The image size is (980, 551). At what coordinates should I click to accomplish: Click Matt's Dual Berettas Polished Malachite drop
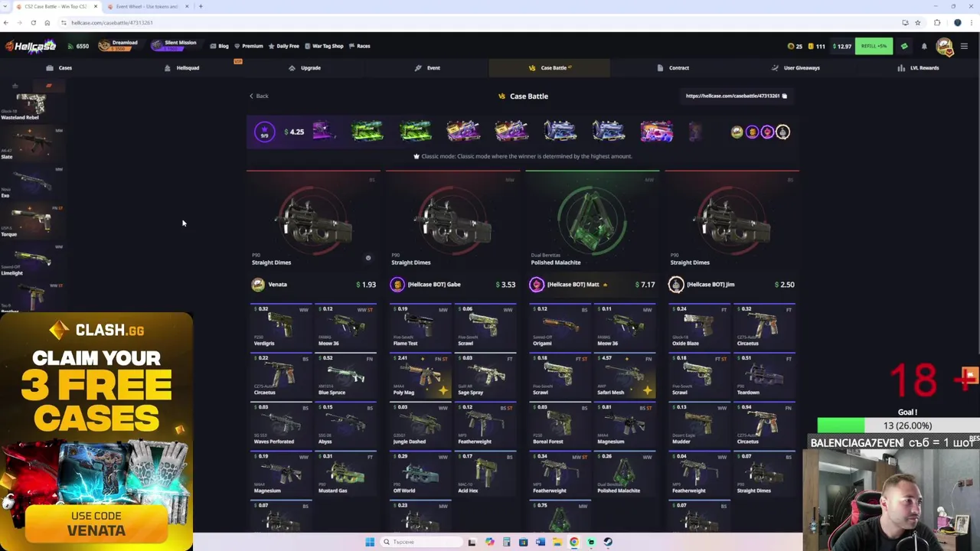coord(592,221)
